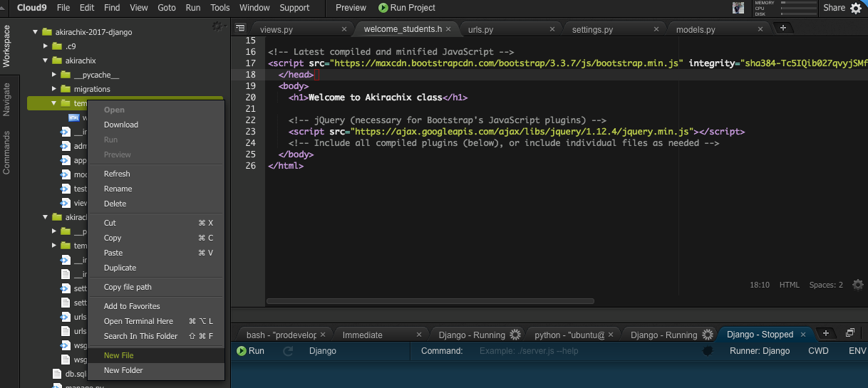The height and width of the screenshot is (388, 868).
Task: Open the Runner: Django dropdown
Action: click(759, 351)
